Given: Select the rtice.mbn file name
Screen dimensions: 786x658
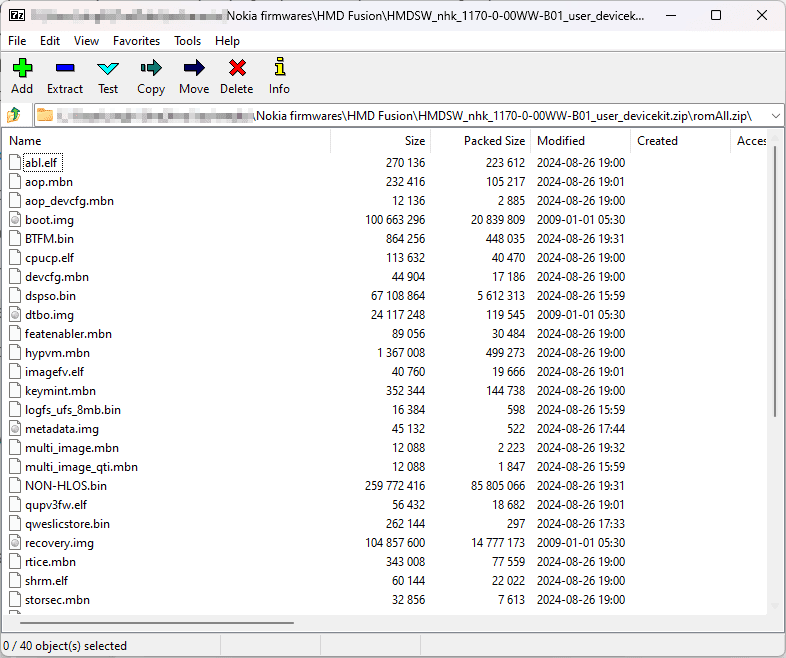Looking at the screenshot, I should [x=50, y=562].
